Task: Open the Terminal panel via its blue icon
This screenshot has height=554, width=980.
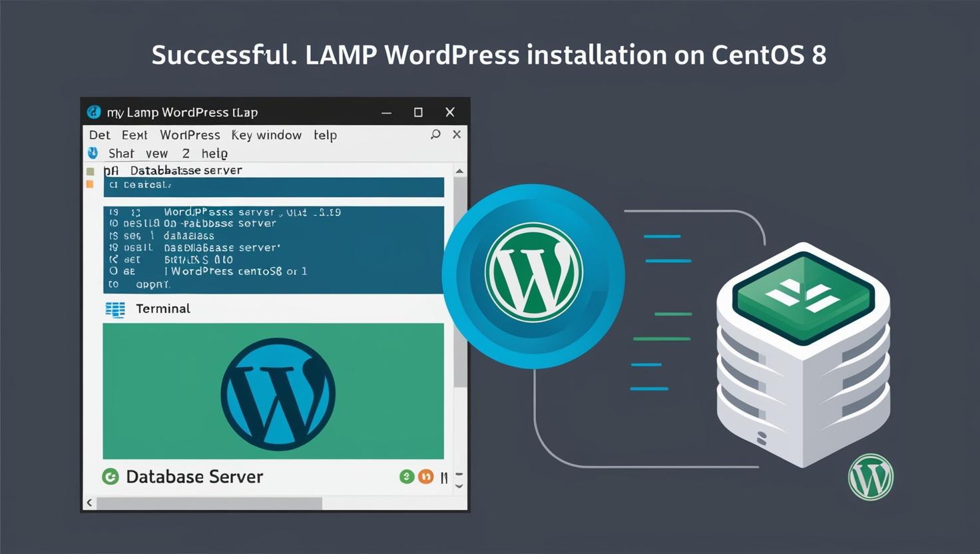Action: click(x=115, y=308)
